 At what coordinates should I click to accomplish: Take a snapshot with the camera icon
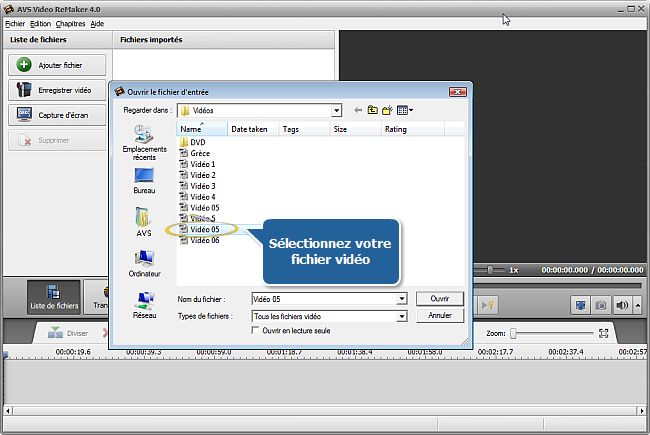point(602,305)
